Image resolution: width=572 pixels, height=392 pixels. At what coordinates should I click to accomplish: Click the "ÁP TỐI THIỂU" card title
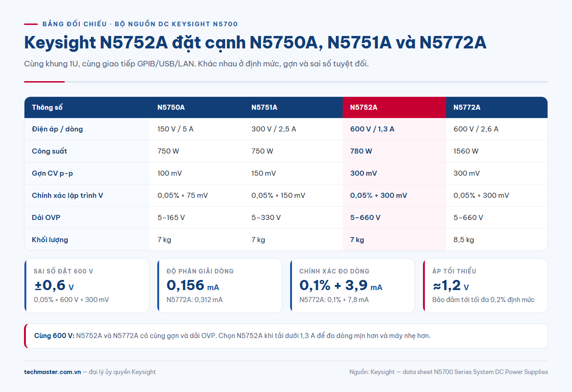click(454, 271)
